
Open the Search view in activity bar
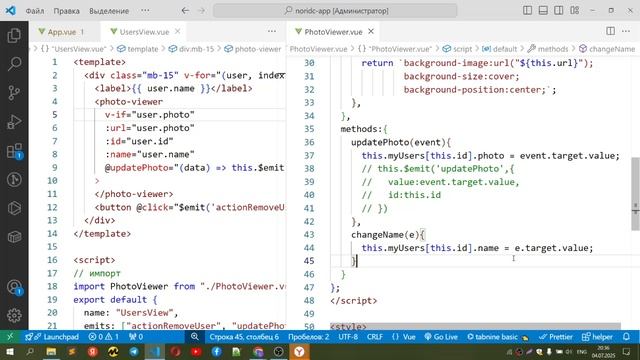14,64
